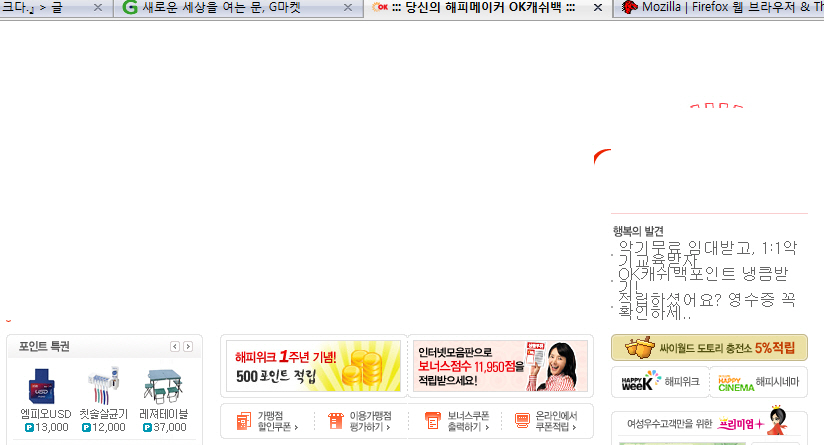This screenshot has width=824, height=445.
Task: Show previous 포인트 특권 items
Action: pyautogui.click(x=175, y=347)
